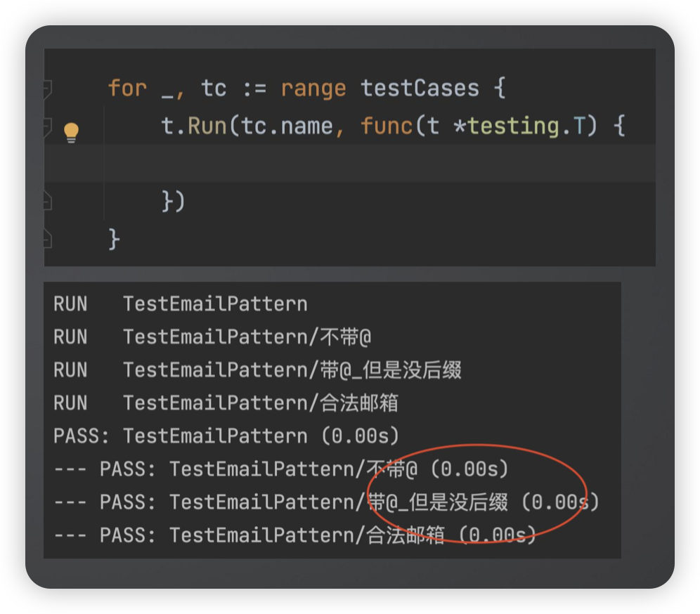Click PASS: TestEmailPattern (0.00s) line
Image resolution: width=700 pixels, height=614 pixels.
coord(226,436)
